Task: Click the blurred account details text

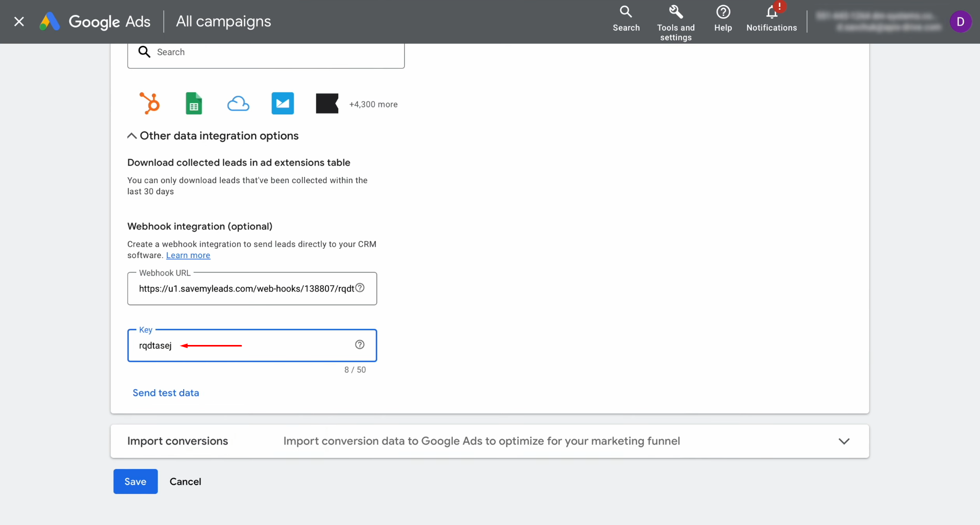Action: [x=879, y=21]
